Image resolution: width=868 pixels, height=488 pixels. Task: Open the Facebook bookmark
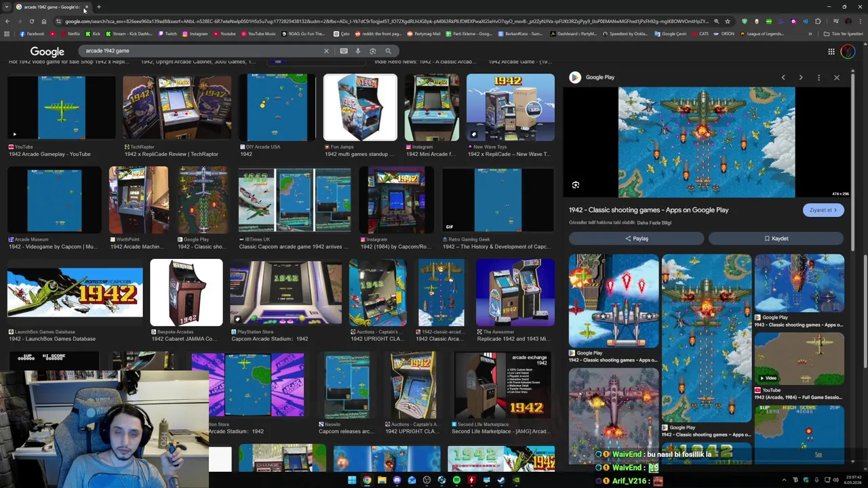pyautogui.click(x=32, y=34)
